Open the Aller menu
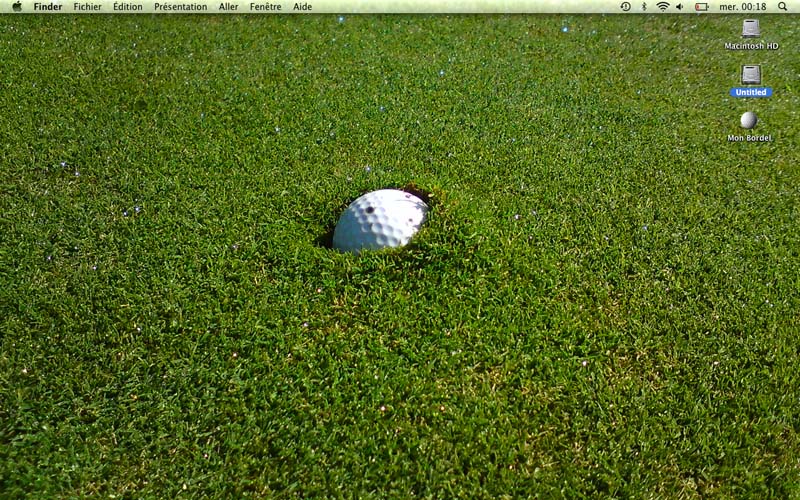 click(229, 7)
